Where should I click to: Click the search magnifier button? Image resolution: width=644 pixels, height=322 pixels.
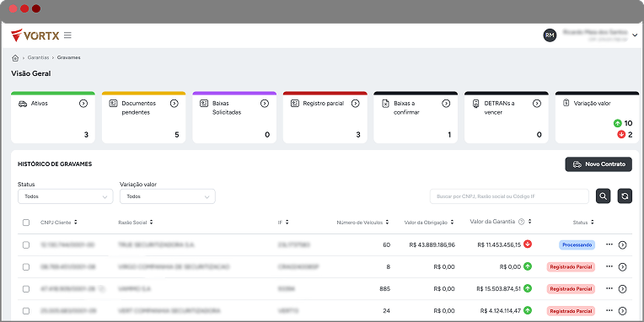603,196
